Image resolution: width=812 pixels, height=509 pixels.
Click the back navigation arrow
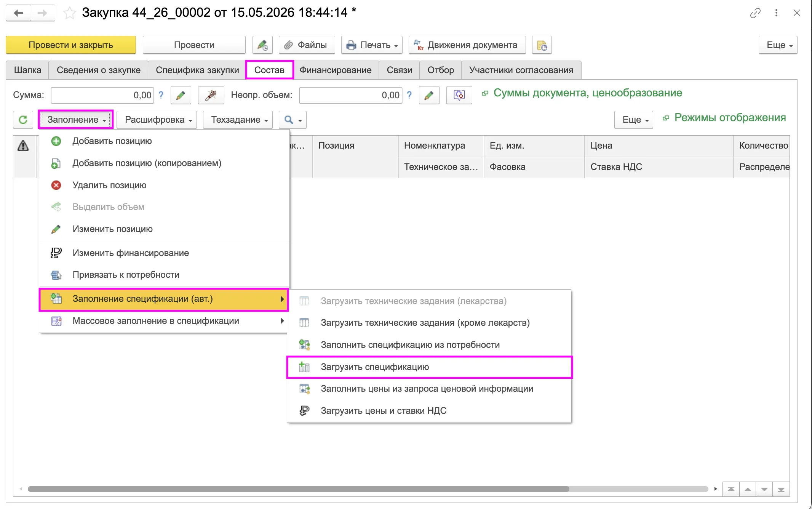[18, 13]
